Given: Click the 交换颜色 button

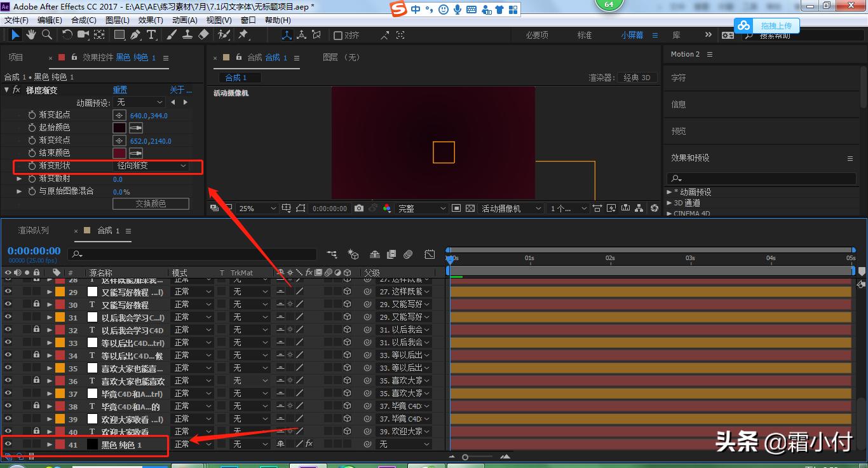Looking at the screenshot, I should pos(151,203).
